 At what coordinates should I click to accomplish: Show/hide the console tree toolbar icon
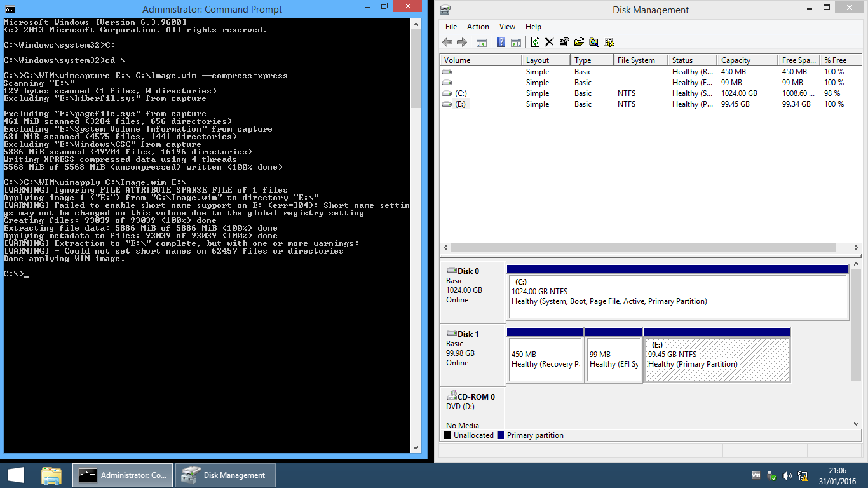click(x=482, y=43)
